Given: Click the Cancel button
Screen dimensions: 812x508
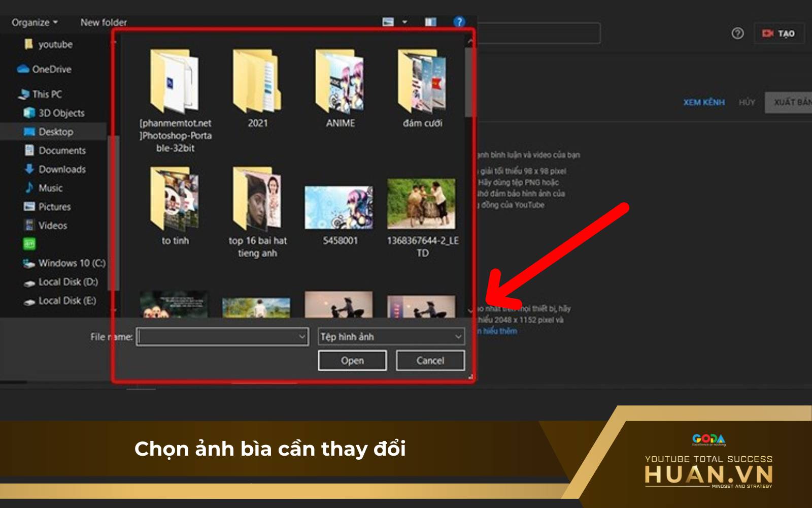Looking at the screenshot, I should click(x=429, y=360).
